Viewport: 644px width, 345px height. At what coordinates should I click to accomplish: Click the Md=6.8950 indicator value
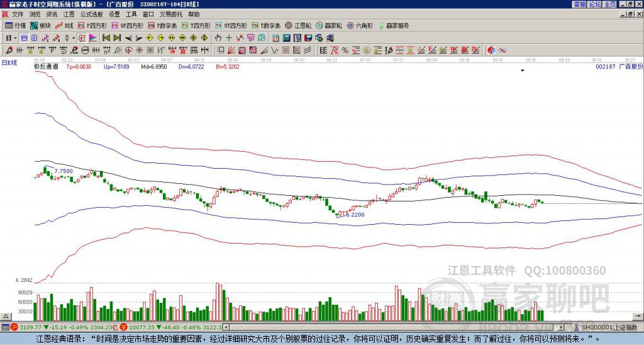pyautogui.click(x=154, y=67)
